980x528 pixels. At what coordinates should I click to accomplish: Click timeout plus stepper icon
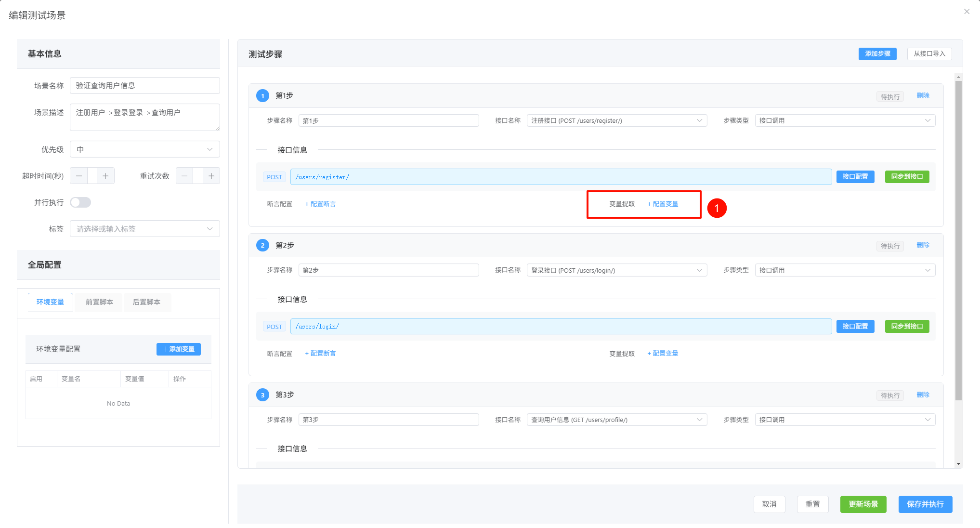click(105, 176)
